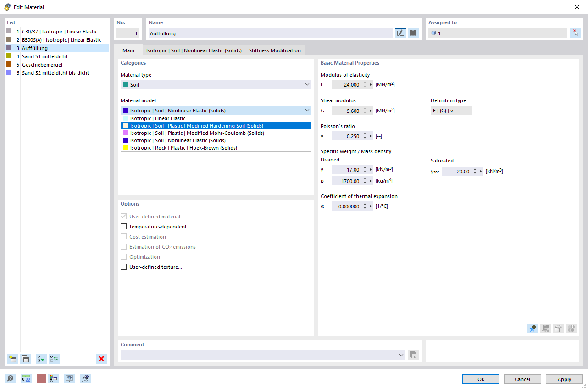The height and width of the screenshot is (389, 588).
Task: Click the saturated weight γsat value field
Action: click(x=457, y=172)
